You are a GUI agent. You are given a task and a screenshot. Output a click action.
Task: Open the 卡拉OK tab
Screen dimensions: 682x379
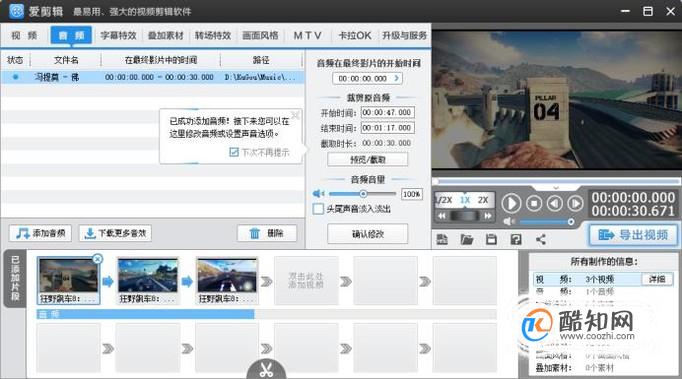pos(355,36)
